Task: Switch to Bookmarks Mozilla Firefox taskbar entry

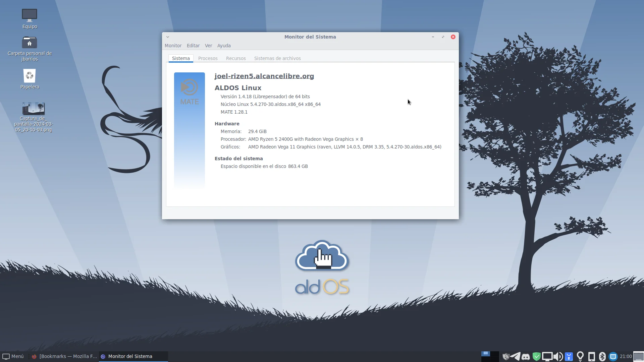Action: 64,356
